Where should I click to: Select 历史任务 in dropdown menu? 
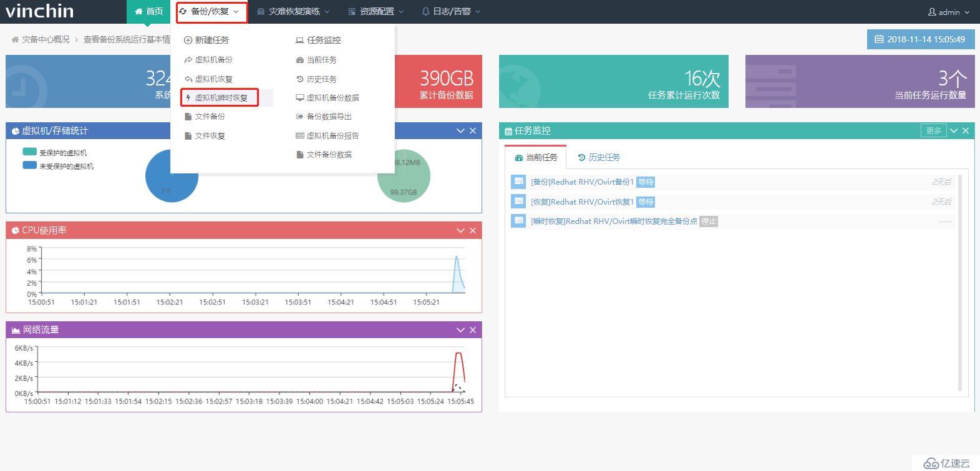pos(316,79)
